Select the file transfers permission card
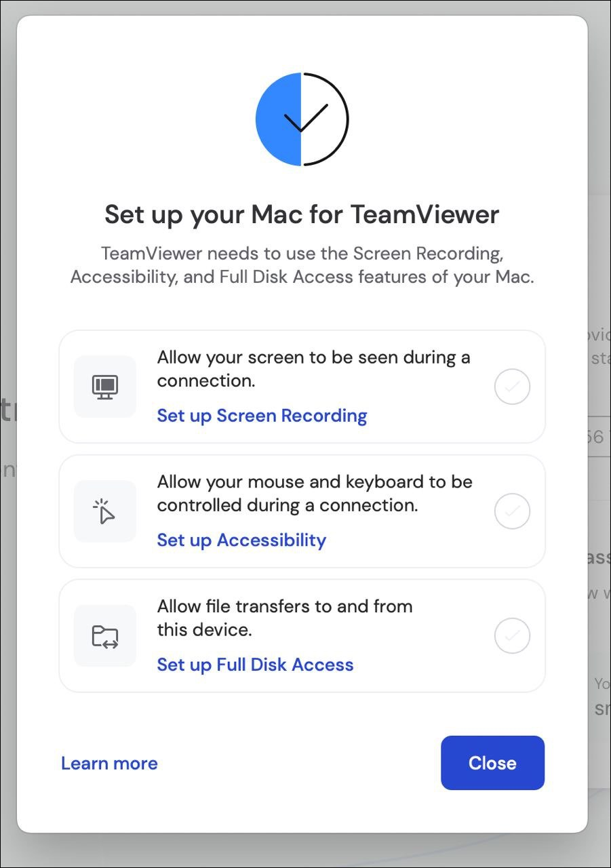Image resolution: width=611 pixels, height=868 pixels. pos(302,635)
